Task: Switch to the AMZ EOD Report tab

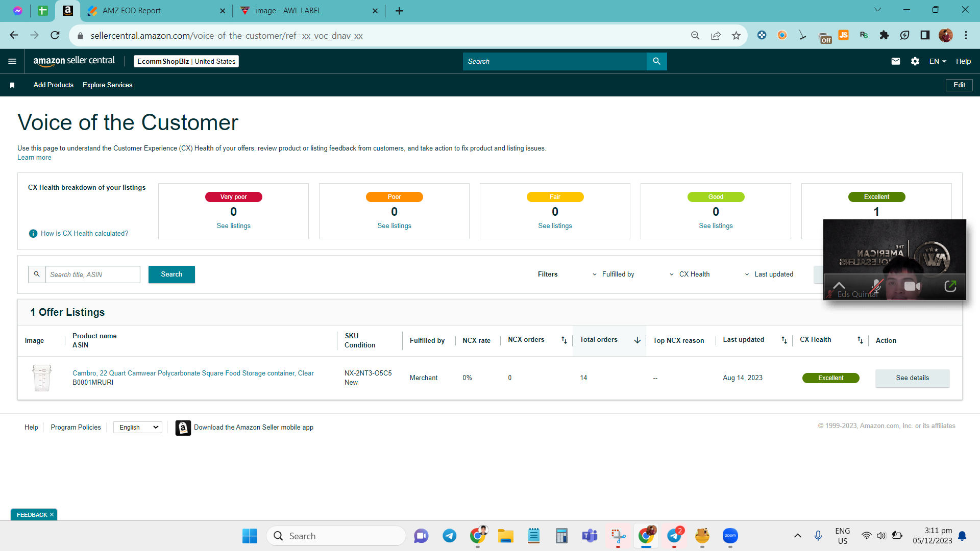Action: click(x=156, y=11)
